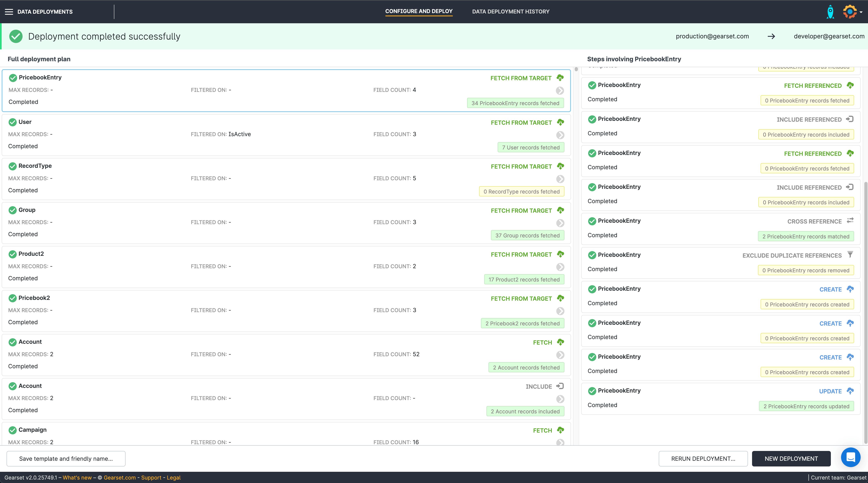Click Fetch From Target cloud icon for User
The image size is (868, 483).
(560, 122)
